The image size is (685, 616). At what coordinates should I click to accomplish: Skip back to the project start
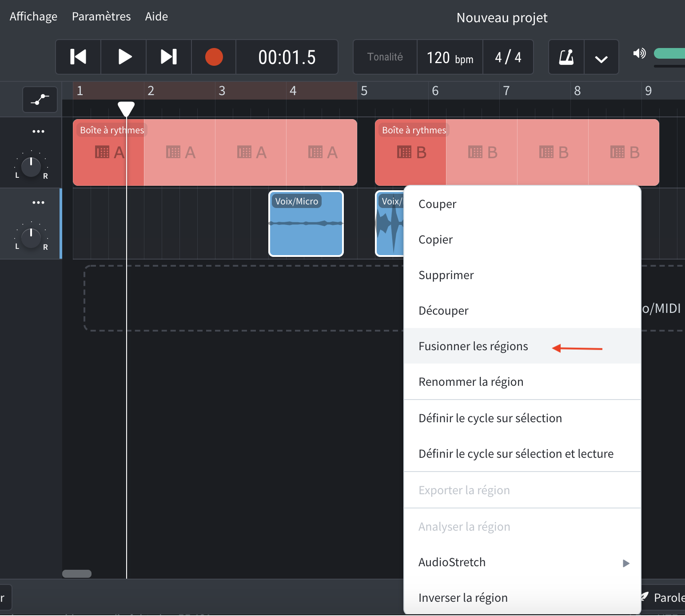coord(78,57)
